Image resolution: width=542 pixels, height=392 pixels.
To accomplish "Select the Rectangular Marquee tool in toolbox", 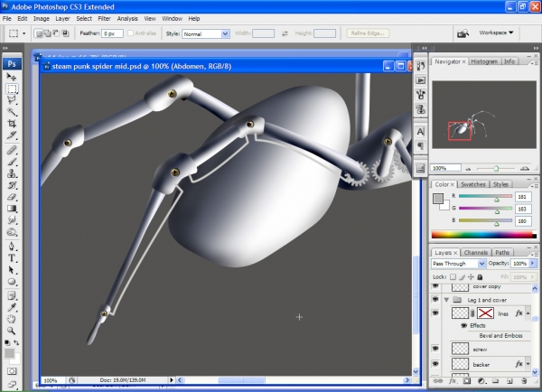I will coord(12,89).
